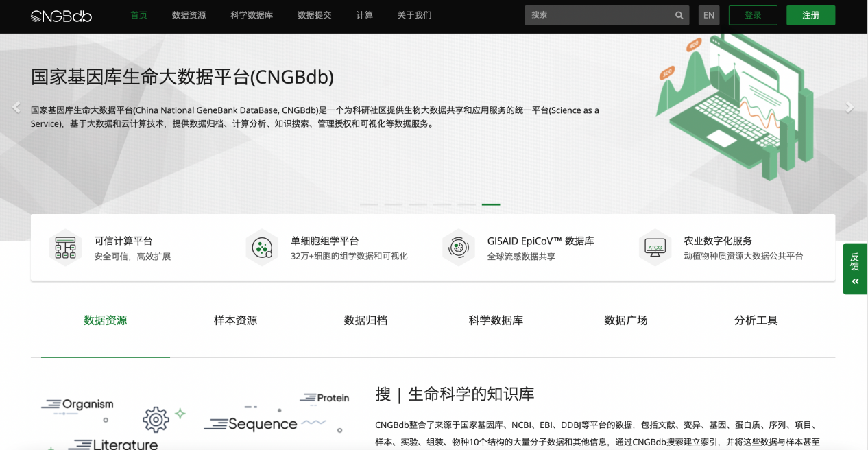The width and height of the screenshot is (868, 450).
Task: Select the 科学数据库 tab
Action: point(496,320)
